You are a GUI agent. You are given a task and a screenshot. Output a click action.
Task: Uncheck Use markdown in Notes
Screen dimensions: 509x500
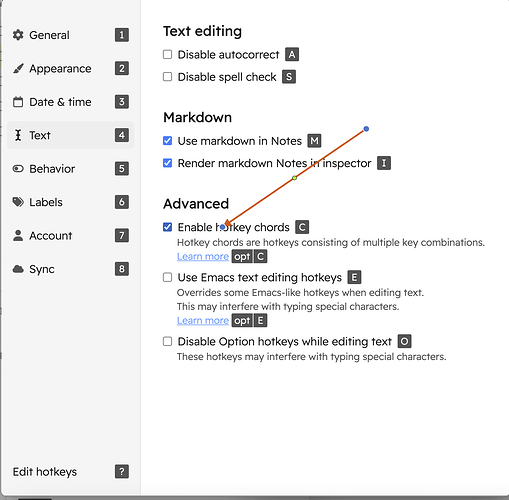point(167,141)
